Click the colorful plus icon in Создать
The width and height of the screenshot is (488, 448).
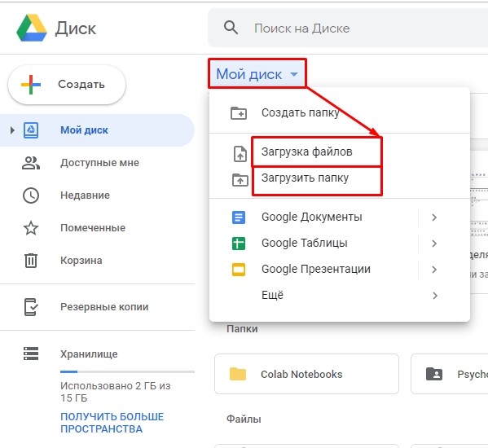tap(31, 85)
